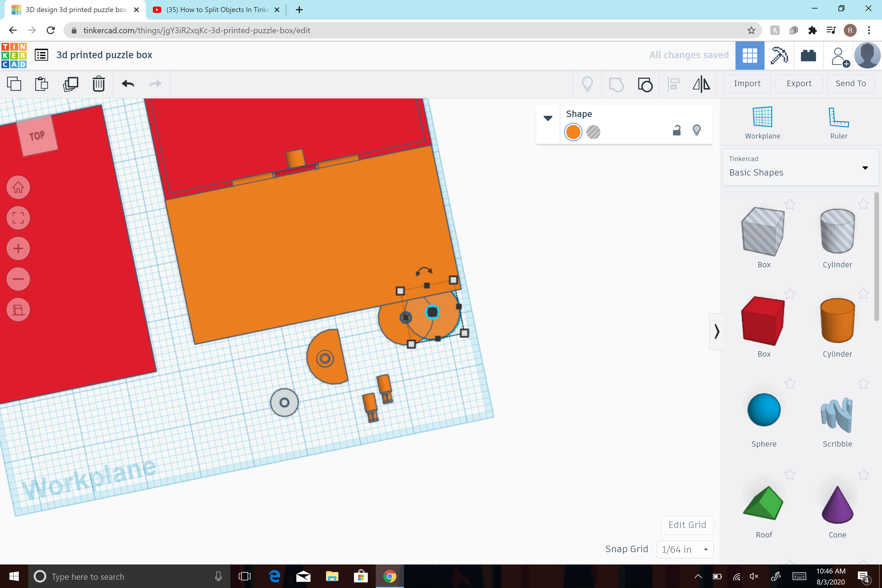Switch to the YouTube How to Split Objects tab
Screen dimensions: 882x588
216,10
